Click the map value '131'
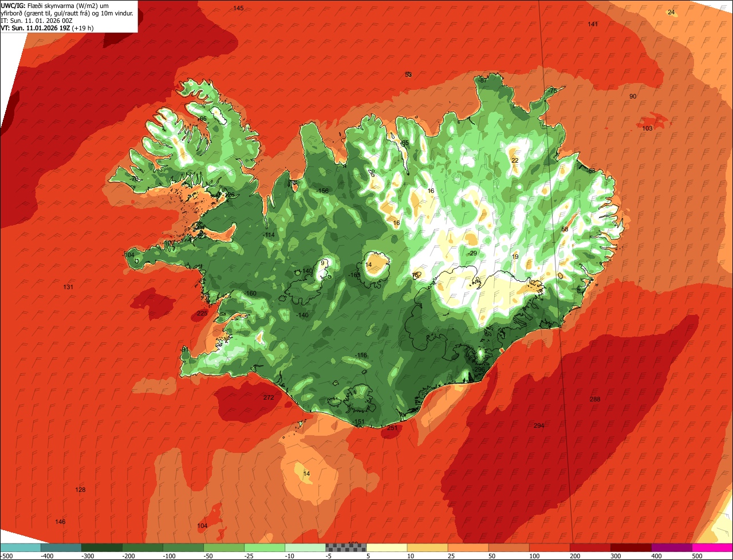The image size is (733, 560). (68, 287)
